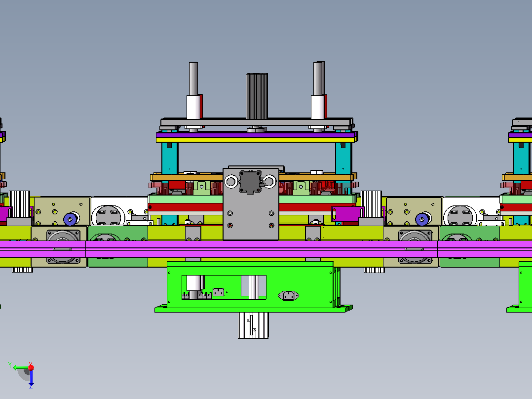Select the red bar left of gray plate

pyautogui.click(x=186, y=207)
